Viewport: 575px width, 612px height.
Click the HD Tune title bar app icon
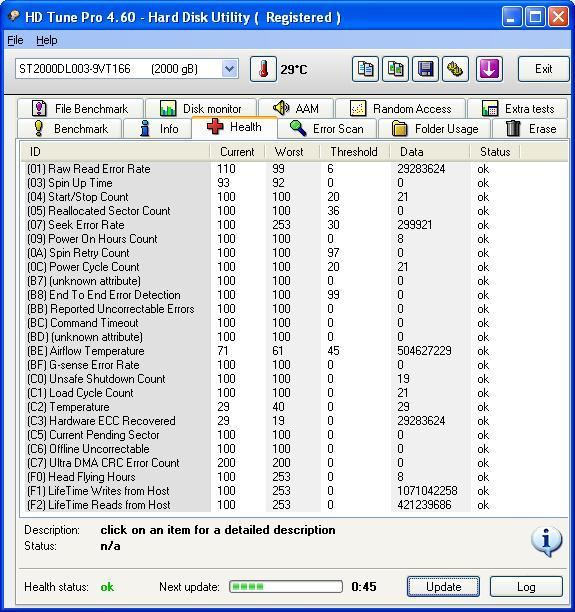click(14, 16)
